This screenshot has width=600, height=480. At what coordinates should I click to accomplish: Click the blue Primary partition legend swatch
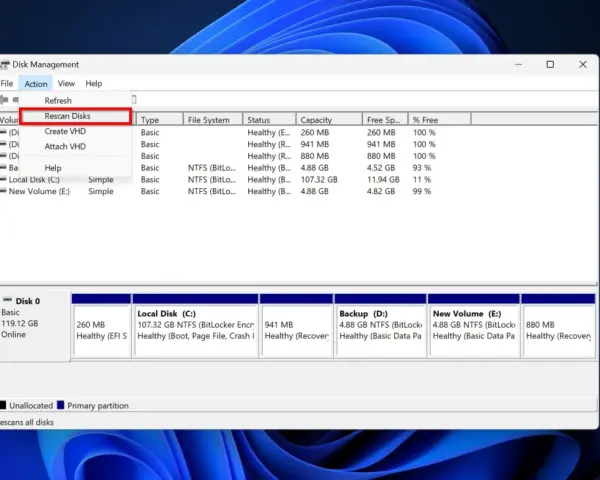(x=60, y=405)
